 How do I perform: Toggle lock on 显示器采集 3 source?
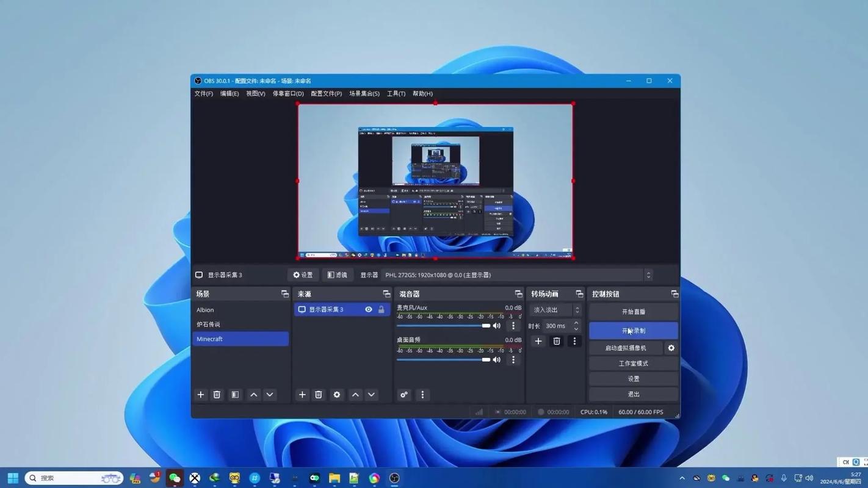tap(382, 309)
